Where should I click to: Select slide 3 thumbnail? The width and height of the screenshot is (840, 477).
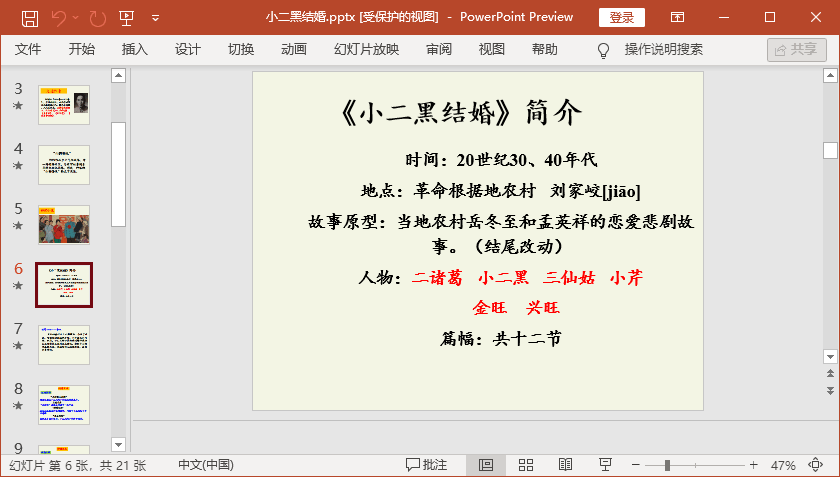point(64,105)
